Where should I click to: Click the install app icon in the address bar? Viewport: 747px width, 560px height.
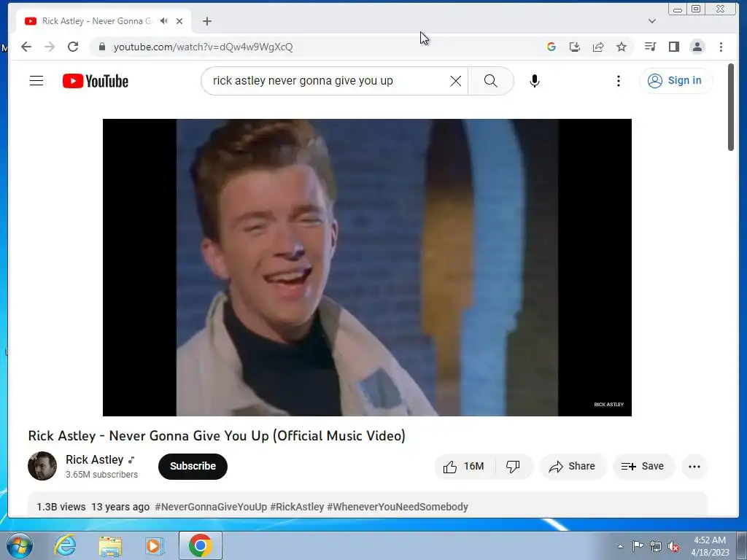(575, 47)
